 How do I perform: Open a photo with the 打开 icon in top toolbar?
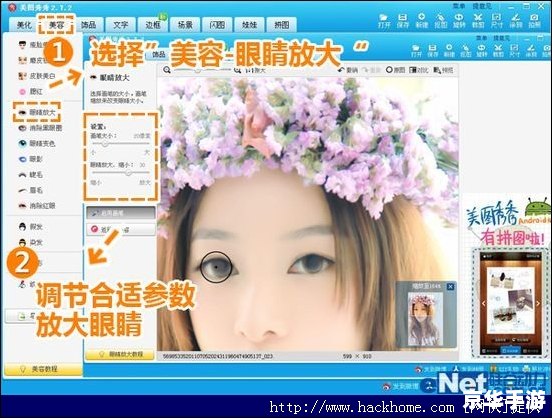[x=384, y=20]
